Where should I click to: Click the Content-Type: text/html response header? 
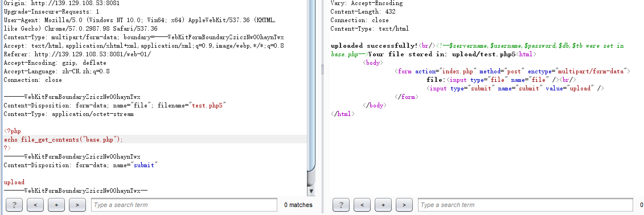pos(370,28)
